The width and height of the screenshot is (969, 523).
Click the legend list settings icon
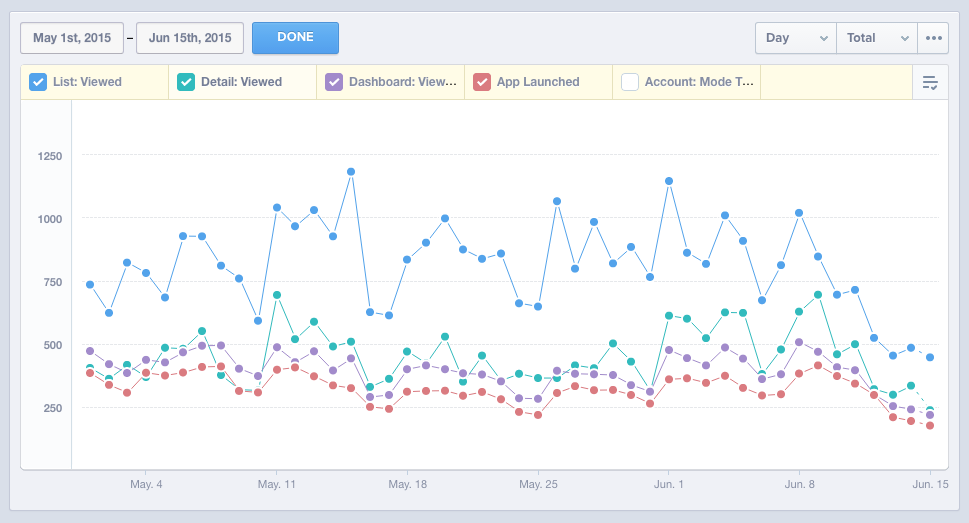929,82
